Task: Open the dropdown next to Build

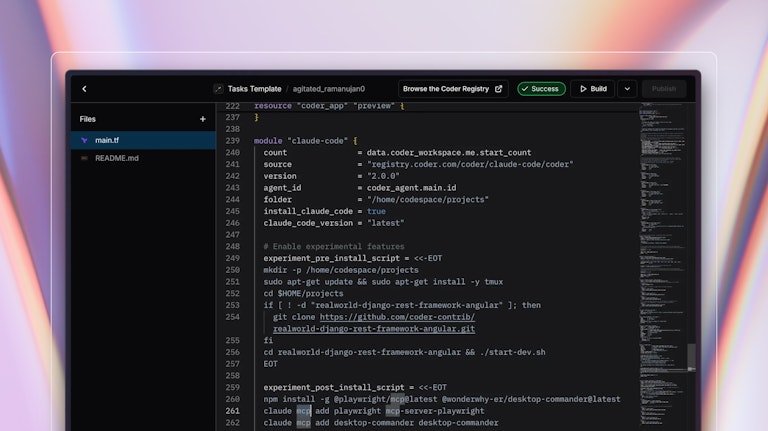Action: point(627,89)
